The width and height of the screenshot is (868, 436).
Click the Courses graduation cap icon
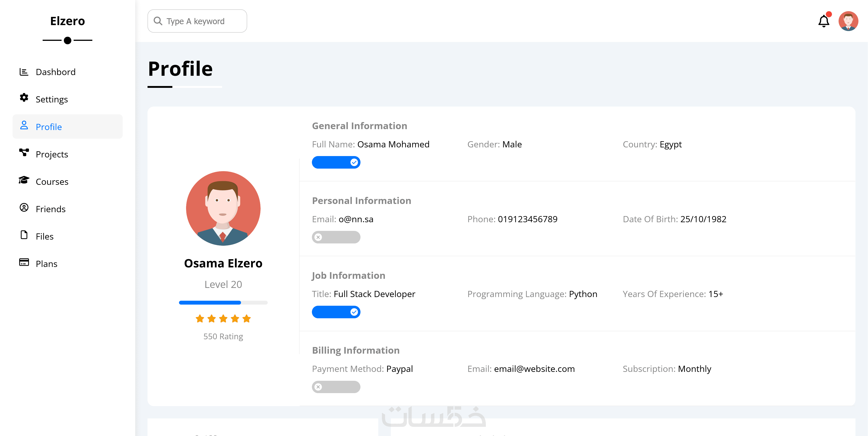[x=24, y=180]
